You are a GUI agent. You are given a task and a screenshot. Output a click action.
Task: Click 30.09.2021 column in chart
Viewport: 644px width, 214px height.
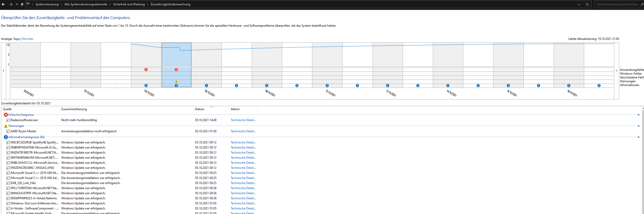[25, 65]
